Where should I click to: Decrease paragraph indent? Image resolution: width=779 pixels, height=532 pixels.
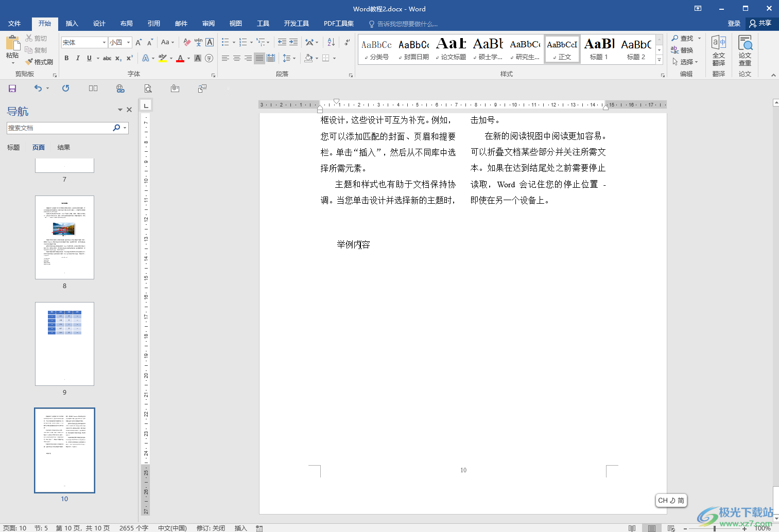[x=282, y=42]
